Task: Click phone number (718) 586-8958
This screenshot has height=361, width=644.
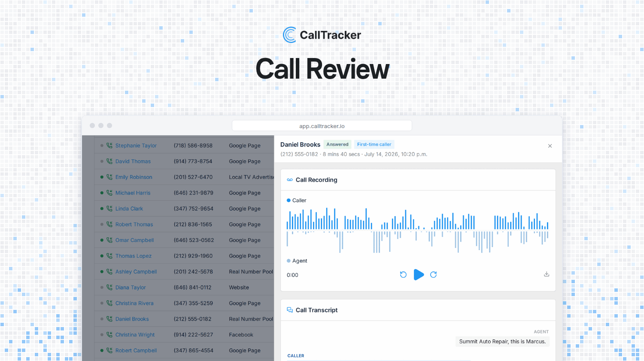Action: click(193, 146)
